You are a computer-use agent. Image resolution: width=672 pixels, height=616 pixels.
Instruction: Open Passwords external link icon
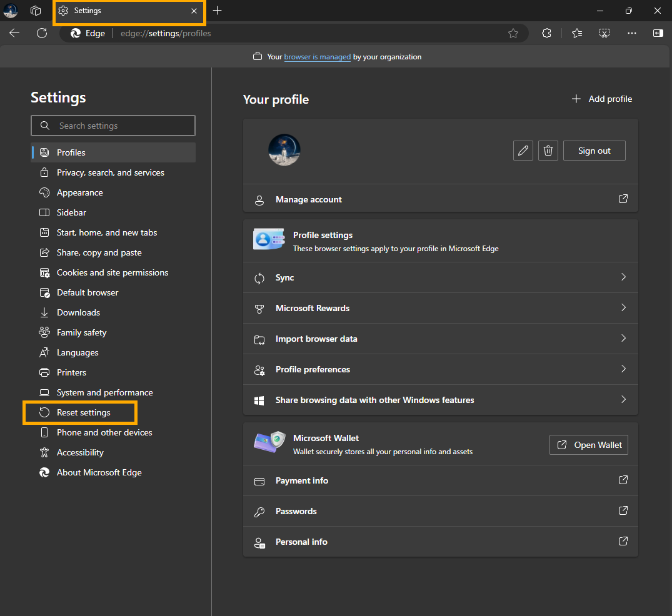click(x=623, y=510)
